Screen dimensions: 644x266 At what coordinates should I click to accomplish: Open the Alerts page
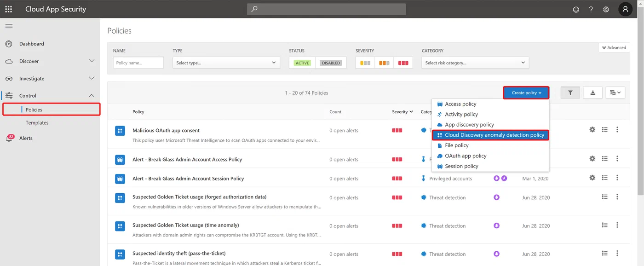26,138
